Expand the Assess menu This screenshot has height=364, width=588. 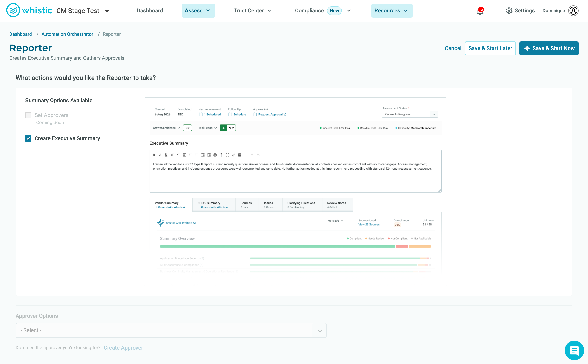tap(198, 10)
